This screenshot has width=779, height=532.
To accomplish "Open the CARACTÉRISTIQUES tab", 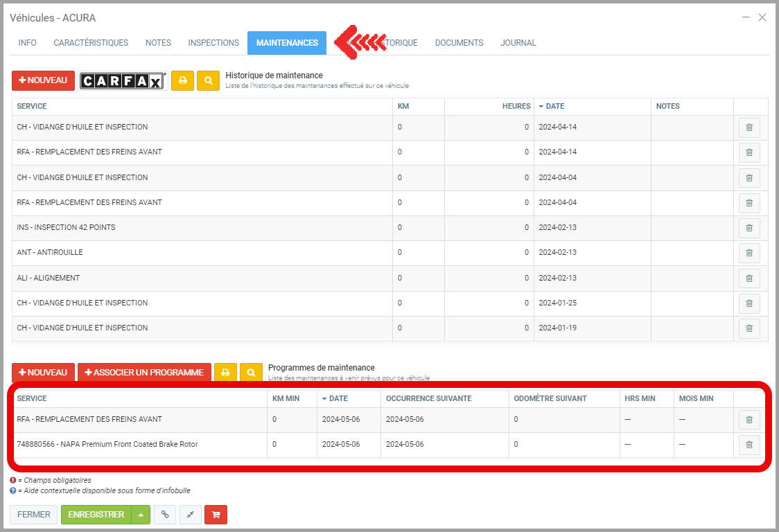I will pyautogui.click(x=91, y=43).
